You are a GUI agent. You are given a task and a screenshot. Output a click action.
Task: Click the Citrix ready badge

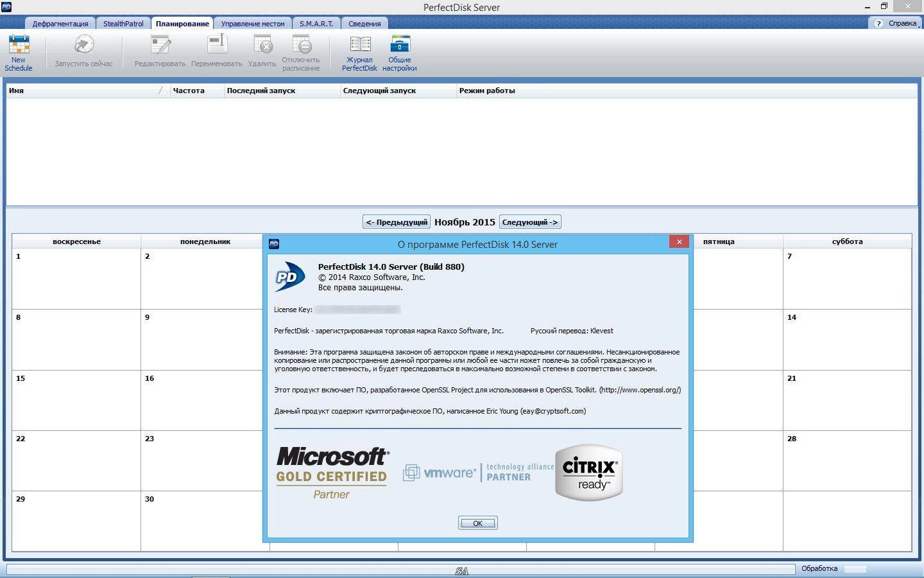(589, 473)
